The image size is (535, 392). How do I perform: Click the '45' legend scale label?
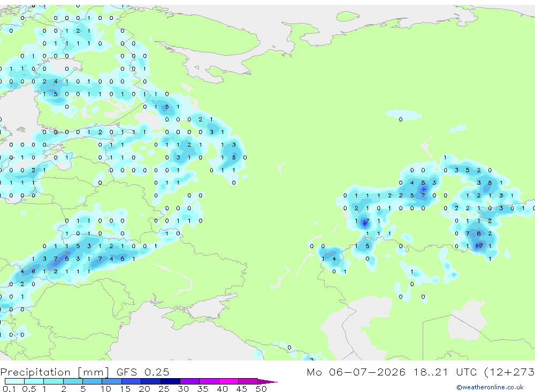point(242,389)
